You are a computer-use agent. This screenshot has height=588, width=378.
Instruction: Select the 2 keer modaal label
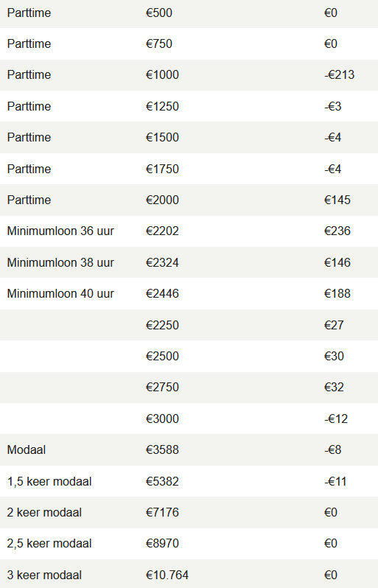44,512
